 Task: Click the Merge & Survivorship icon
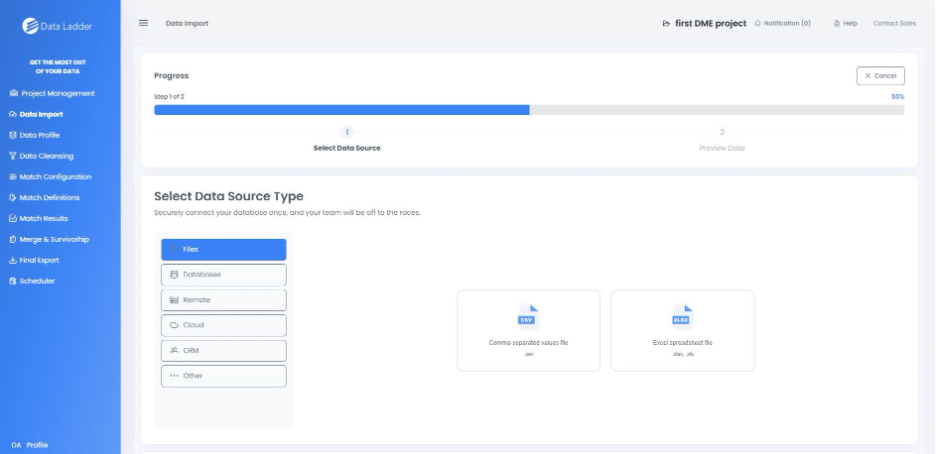click(x=13, y=239)
